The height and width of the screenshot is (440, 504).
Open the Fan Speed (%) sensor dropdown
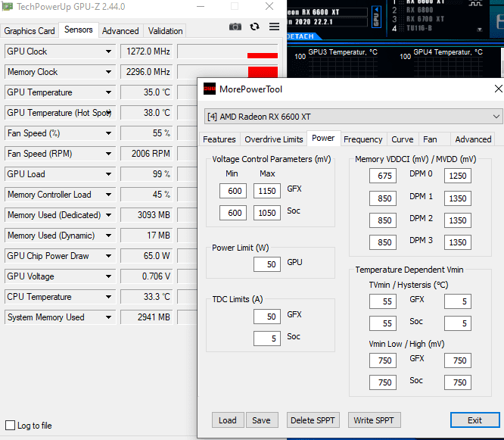(109, 133)
